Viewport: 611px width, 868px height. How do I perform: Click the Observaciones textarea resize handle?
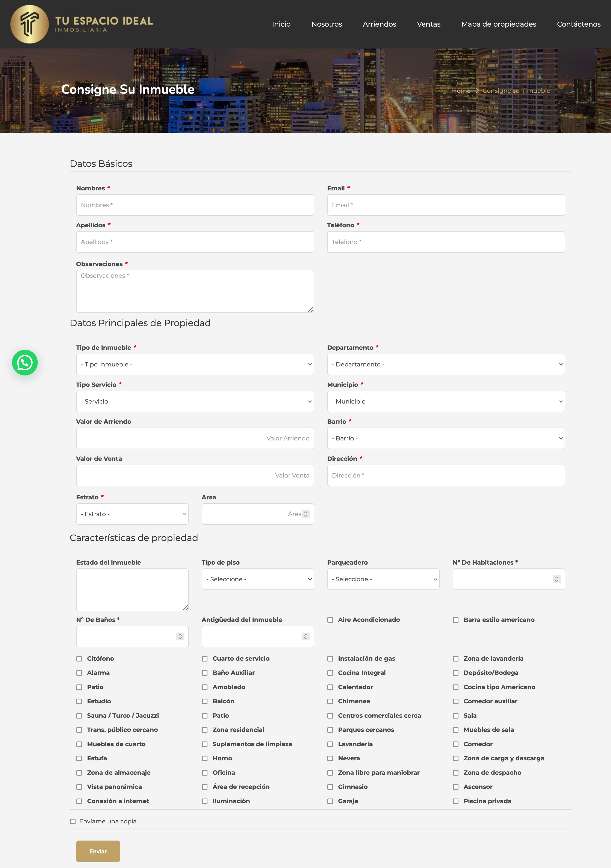[x=311, y=309]
